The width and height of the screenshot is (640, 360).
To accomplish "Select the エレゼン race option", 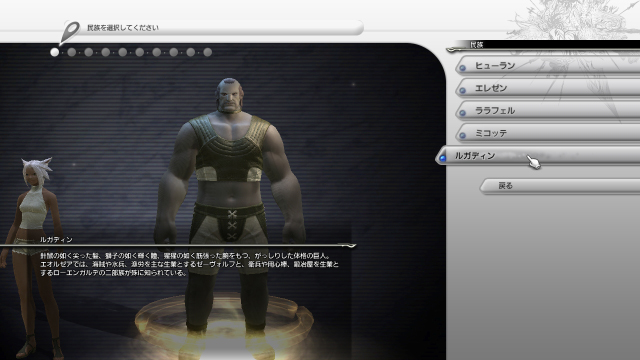I will point(547,88).
